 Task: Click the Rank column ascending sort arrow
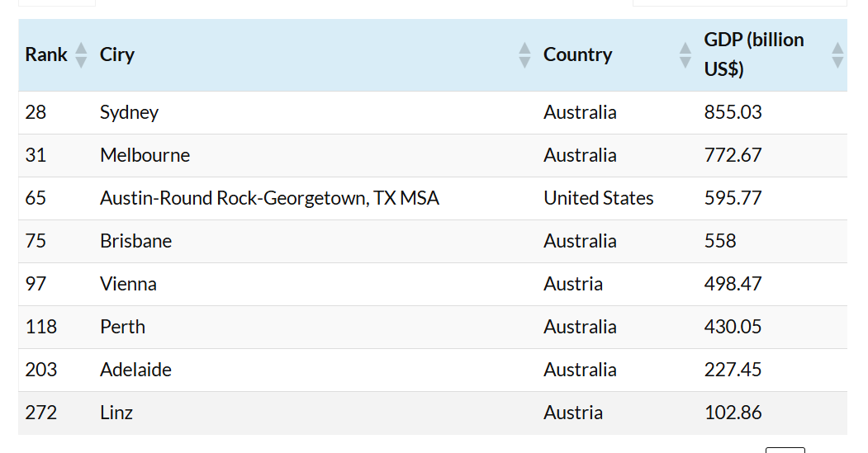click(x=81, y=48)
